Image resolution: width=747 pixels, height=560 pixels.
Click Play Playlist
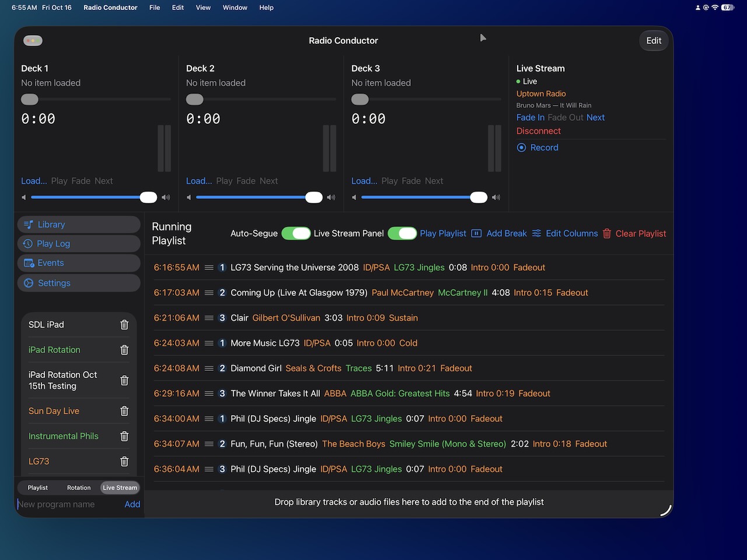pyautogui.click(x=443, y=233)
